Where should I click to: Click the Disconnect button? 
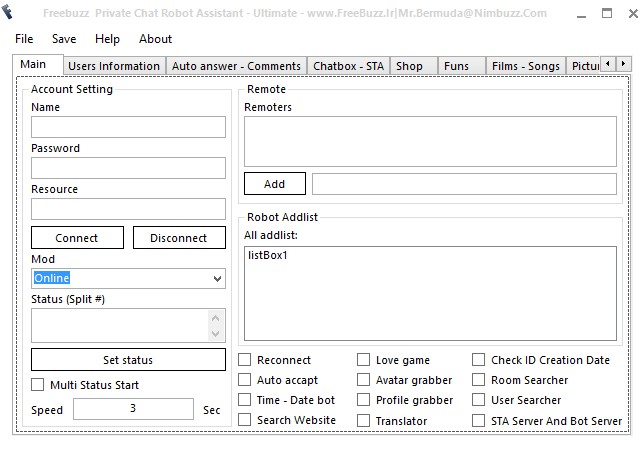coord(179,237)
